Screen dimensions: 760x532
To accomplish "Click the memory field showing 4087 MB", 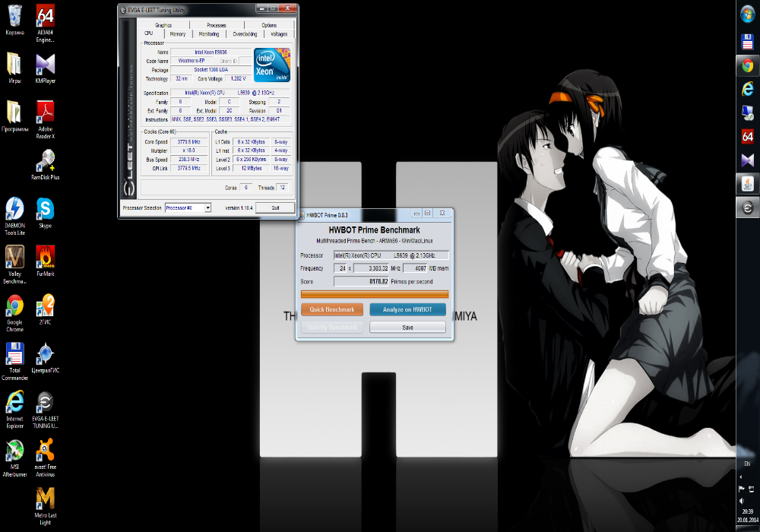I will pos(416,268).
